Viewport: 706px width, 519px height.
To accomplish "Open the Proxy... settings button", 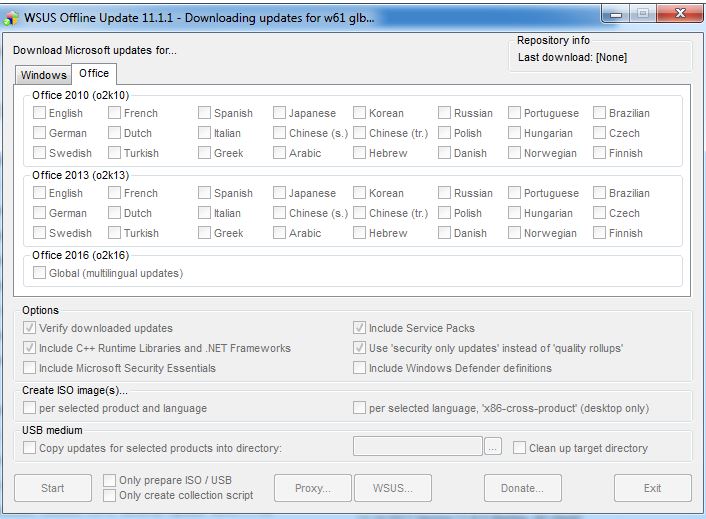I will (x=312, y=488).
